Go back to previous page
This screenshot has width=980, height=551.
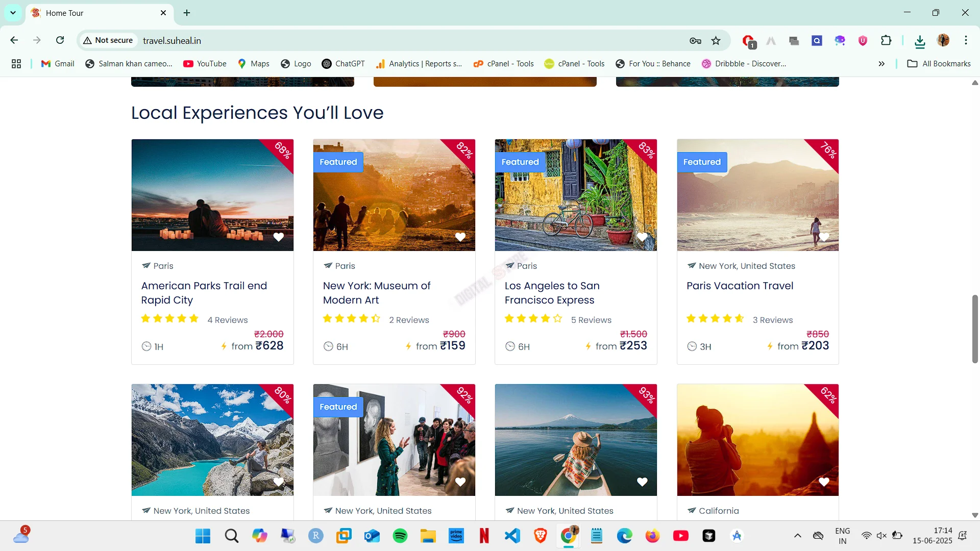(x=14, y=40)
